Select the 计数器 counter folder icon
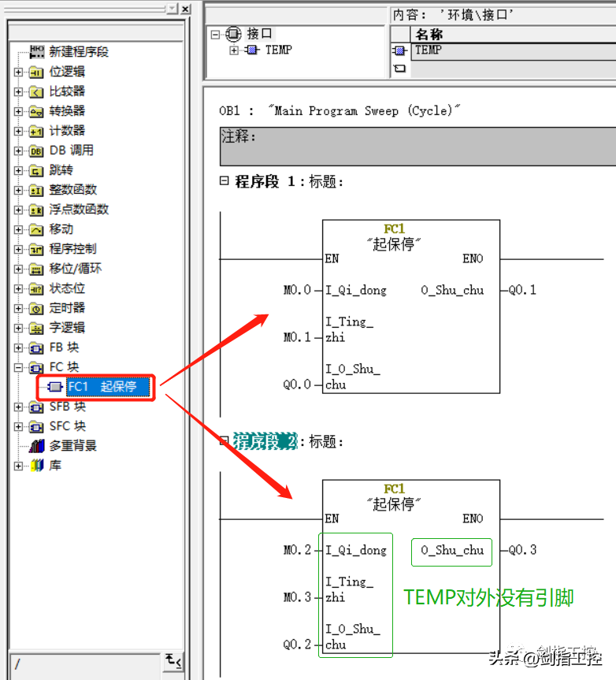 tap(36, 131)
